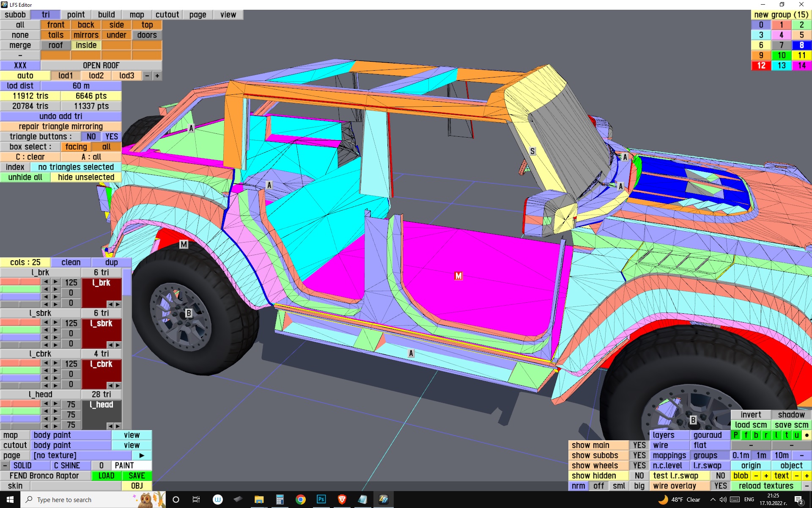Image resolution: width=812 pixels, height=508 pixels.
Task: Click the text minus button
Action: (796, 476)
